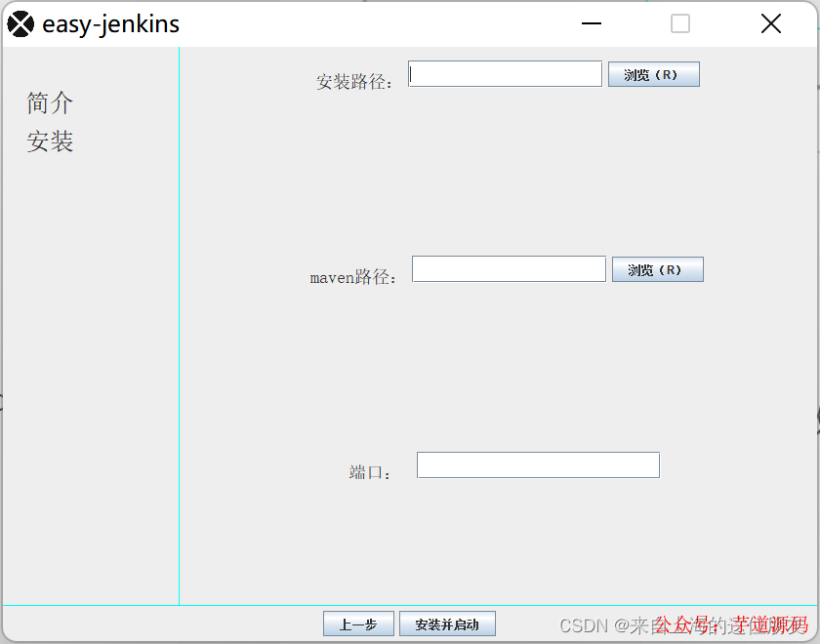Click the 端口 input field
Screen dimensions: 820x644
point(538,464)
